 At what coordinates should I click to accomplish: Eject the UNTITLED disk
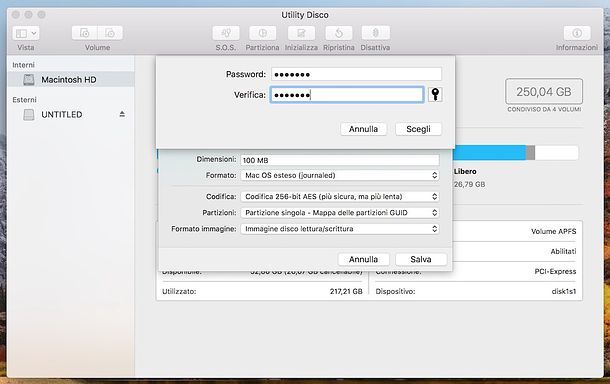coord(122,114)
